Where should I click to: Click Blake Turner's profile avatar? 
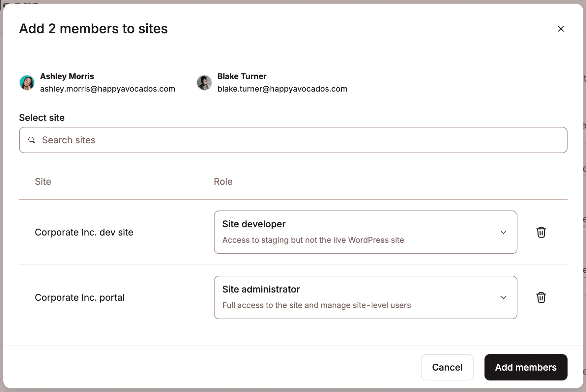click(x=204, y=83)
